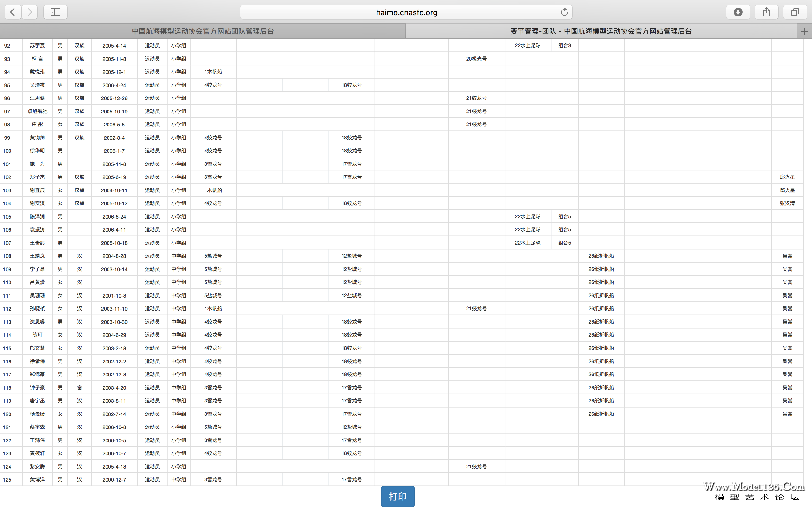The width and height of the screenshot is (812, 507).
Task: Select birthdate cell 2000-12-7 in row 125
Action: pyautogui.click(x=114, y=479)
